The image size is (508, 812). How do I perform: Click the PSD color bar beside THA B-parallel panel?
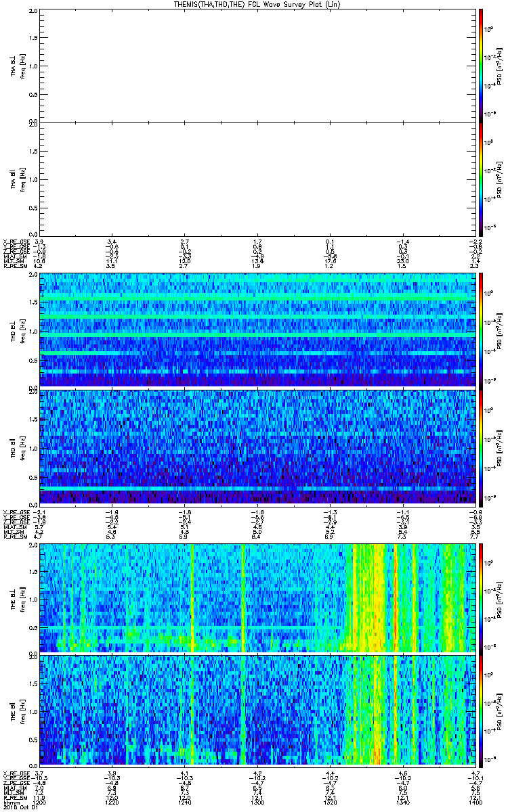(481, 179)
